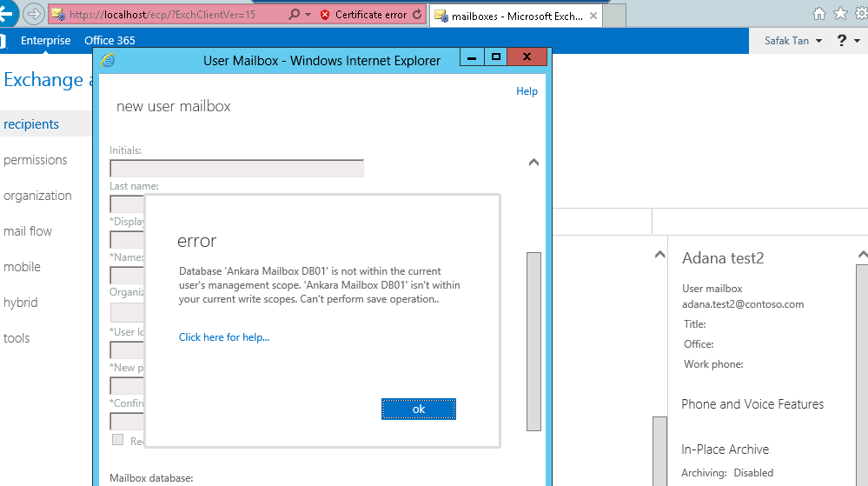Image resolution: width=868 pixels, height=486 pixels.
Task: Click the adana.test2@contoso.com address text
Action: 742,304
